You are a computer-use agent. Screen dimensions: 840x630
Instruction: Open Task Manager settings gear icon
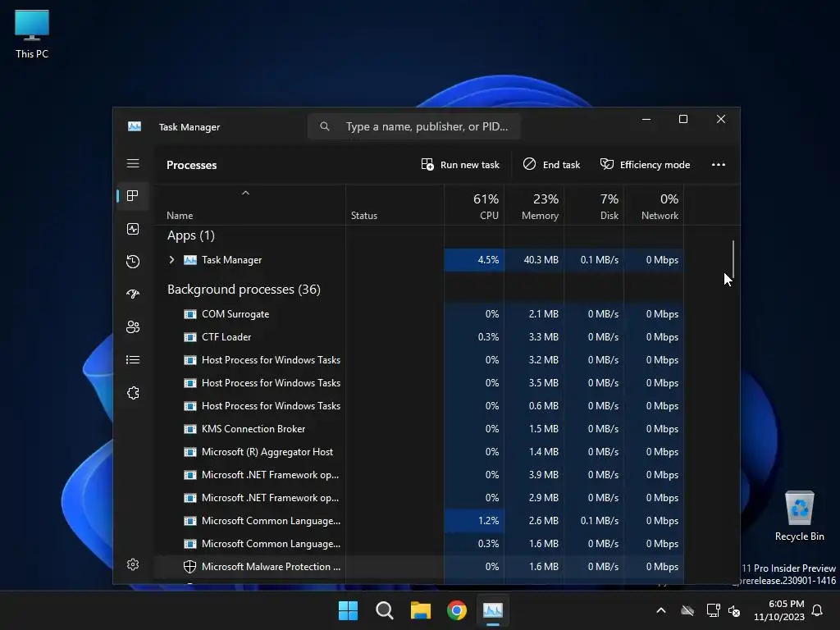pos(133,564)
